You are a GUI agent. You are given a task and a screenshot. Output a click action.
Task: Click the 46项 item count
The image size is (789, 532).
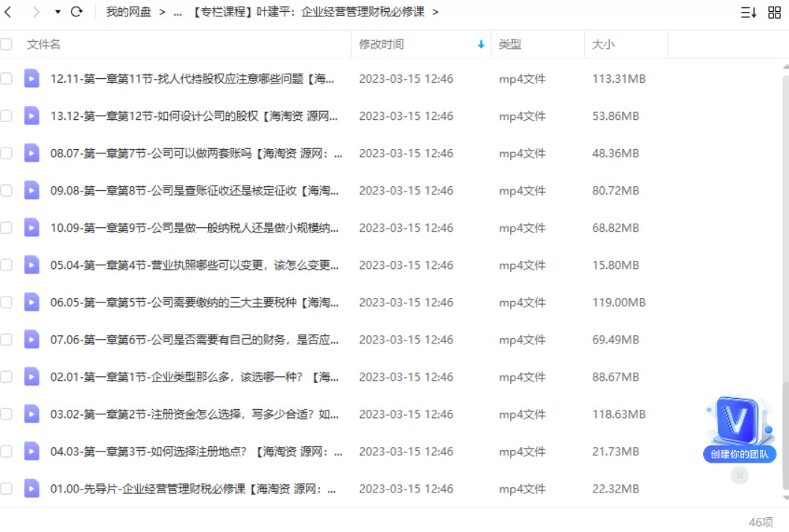(761, 522)
